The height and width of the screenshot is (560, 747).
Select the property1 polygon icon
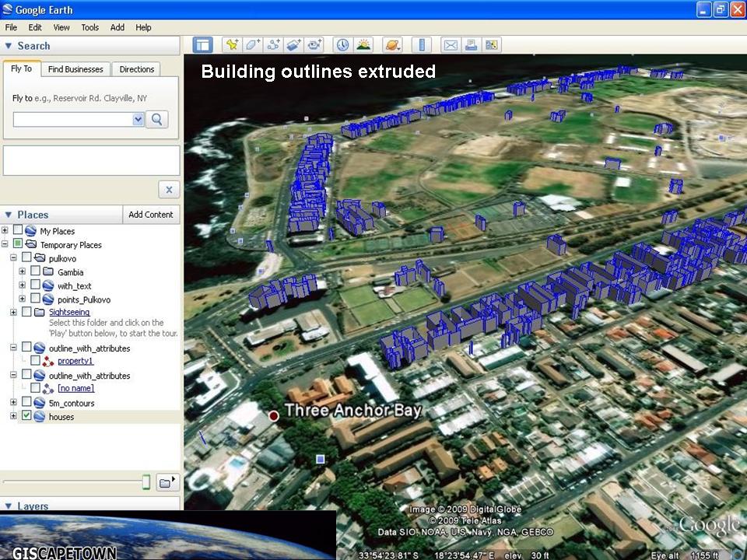47,361
